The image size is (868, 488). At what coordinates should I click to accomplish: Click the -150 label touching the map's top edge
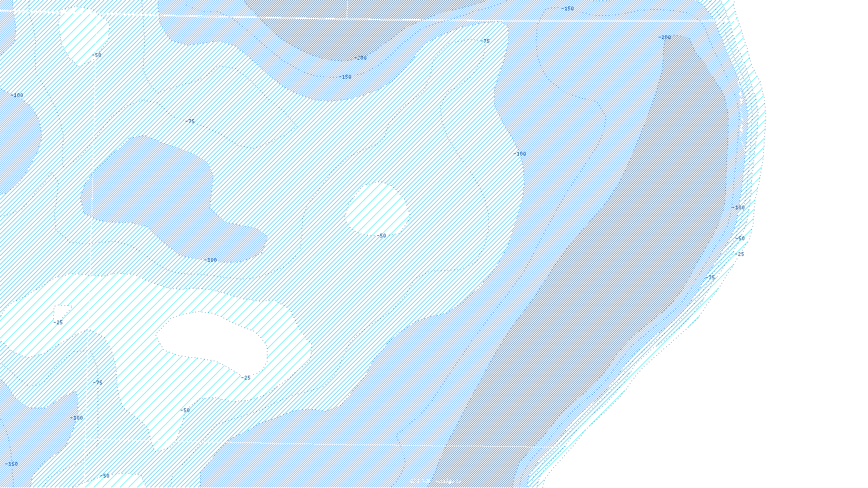[x=567, y=9]
